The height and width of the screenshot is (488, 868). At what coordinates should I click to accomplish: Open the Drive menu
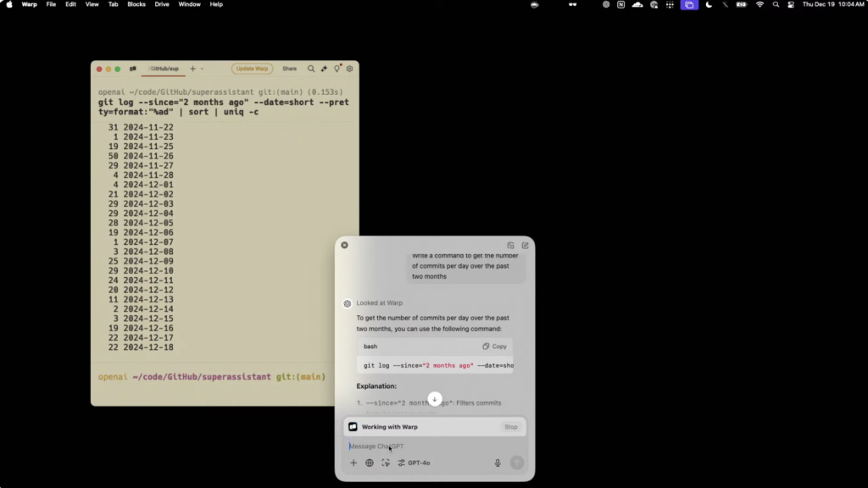tap(162, 4)
